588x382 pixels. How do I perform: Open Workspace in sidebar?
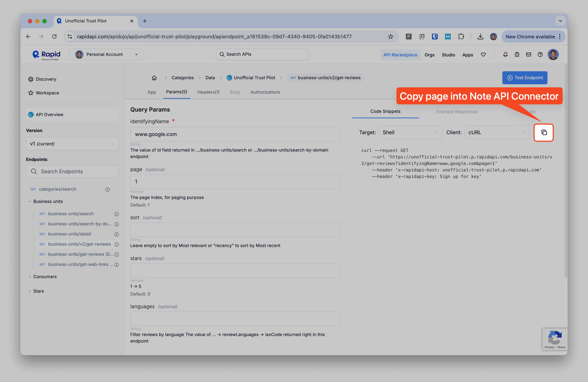click(44, 93)
